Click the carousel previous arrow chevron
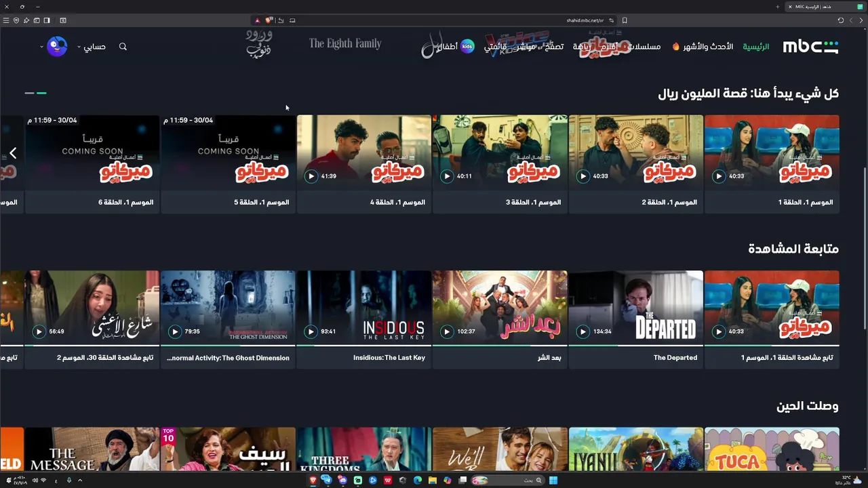Image resolution: width=868 pixels, height=488 pixels. (12, 153)
